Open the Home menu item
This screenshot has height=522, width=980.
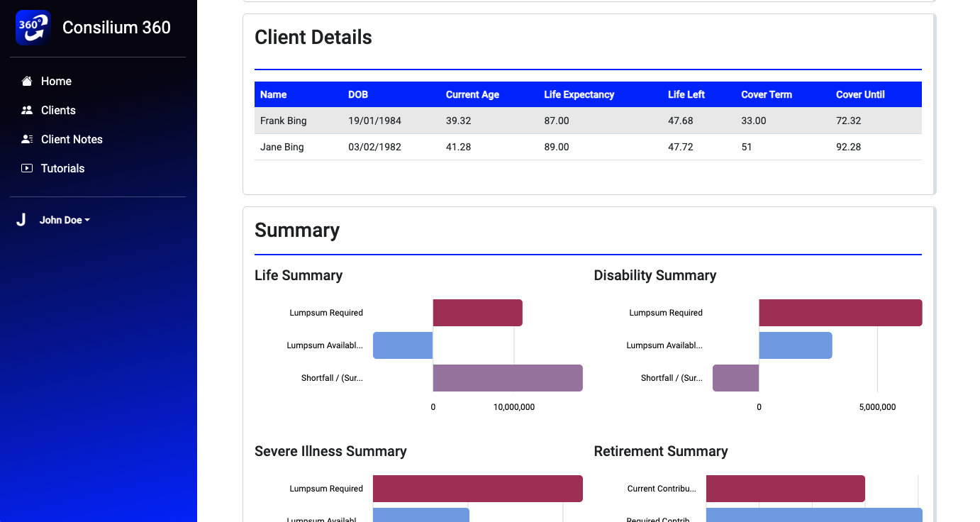tap(56, 82)
